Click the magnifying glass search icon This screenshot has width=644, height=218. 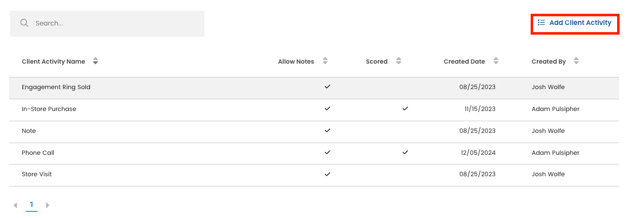[x=24, y=23]
